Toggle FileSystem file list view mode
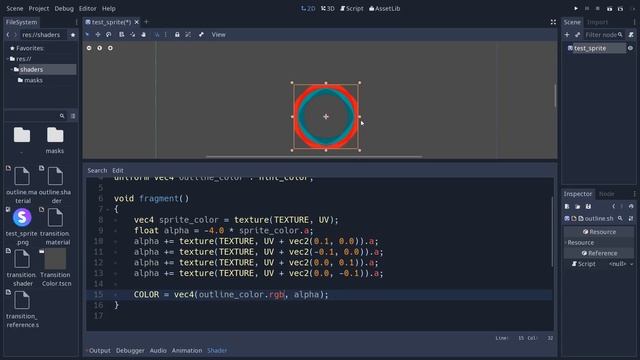The width and height of the screenshot is (640, 360). tap(73, 116)
